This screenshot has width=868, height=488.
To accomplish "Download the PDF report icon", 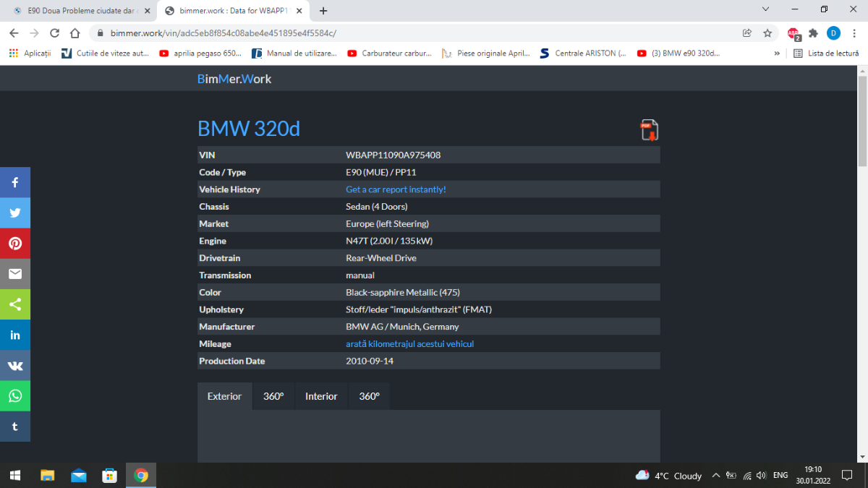I will [x=649, y=130].
